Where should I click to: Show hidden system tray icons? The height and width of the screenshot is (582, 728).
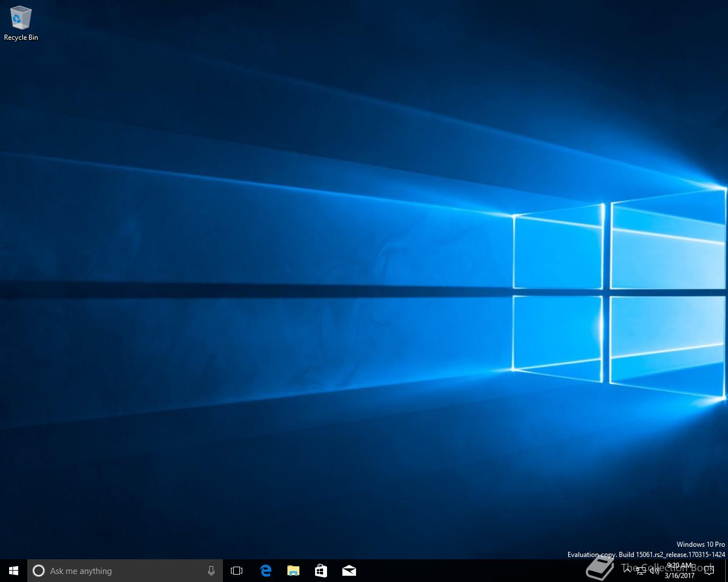(627, 571)
